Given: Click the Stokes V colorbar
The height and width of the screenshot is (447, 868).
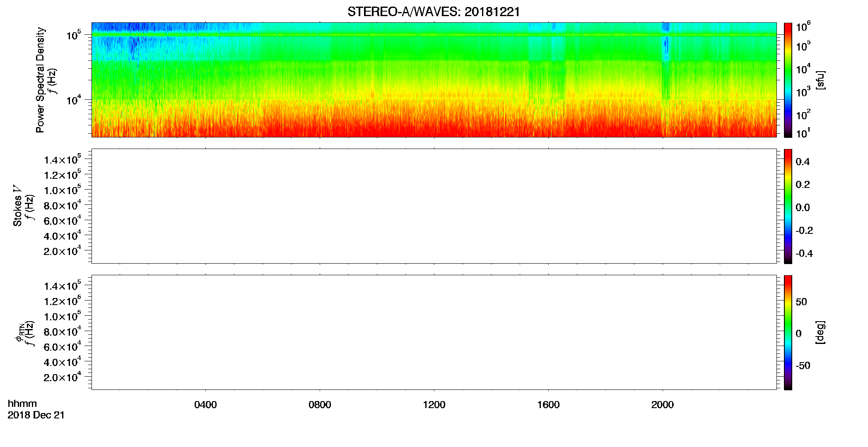Looking at the screenshot, I should 788,206.
